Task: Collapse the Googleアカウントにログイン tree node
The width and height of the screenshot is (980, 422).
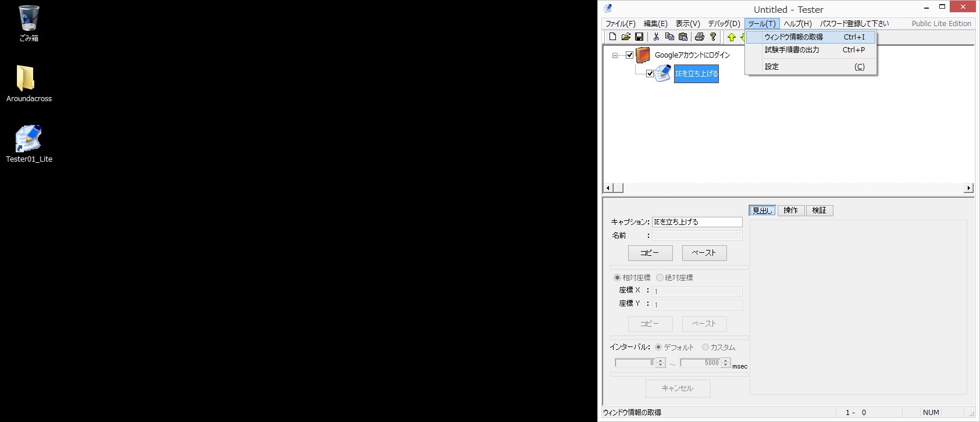Action: pos(615,56)
